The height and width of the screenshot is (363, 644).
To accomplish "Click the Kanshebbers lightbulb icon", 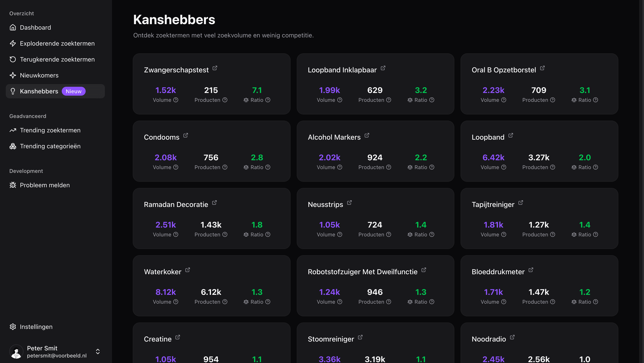I will click(x=13, y=91).
